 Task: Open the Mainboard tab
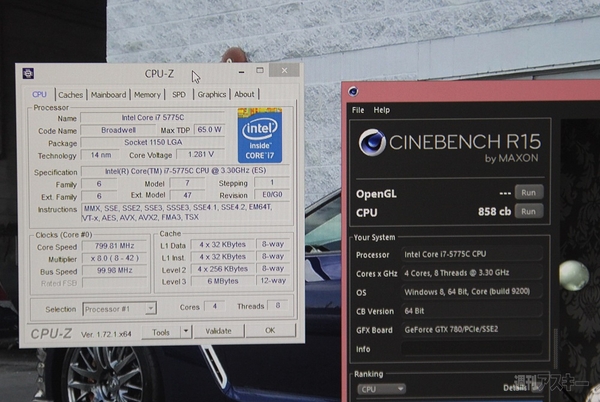point(108,95)
